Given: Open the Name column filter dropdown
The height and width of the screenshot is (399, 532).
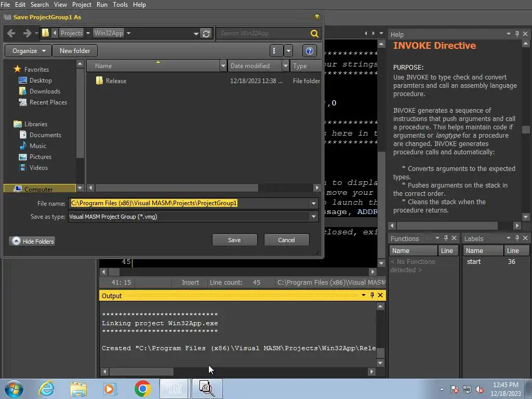Looking at the screenshot, I should [x=223, y=66].
